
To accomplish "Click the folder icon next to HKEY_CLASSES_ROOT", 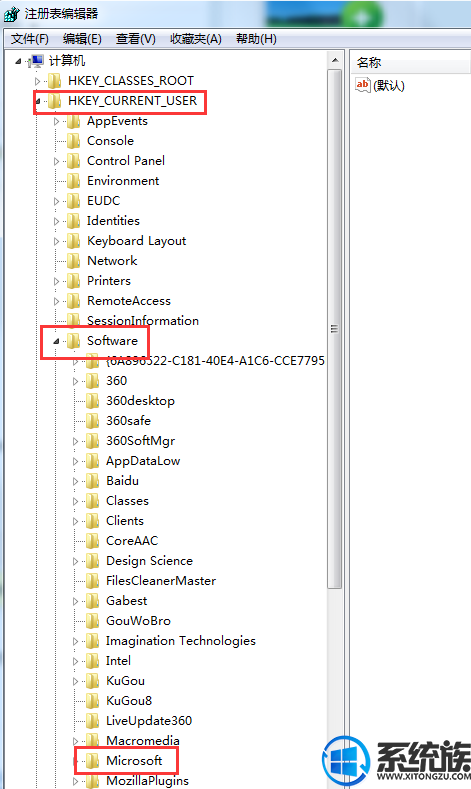I will 54,81.
